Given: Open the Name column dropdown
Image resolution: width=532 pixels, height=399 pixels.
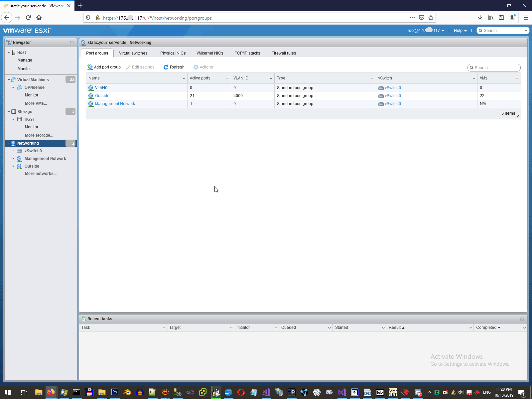Looking at the screenshot, I should point(184,78).
